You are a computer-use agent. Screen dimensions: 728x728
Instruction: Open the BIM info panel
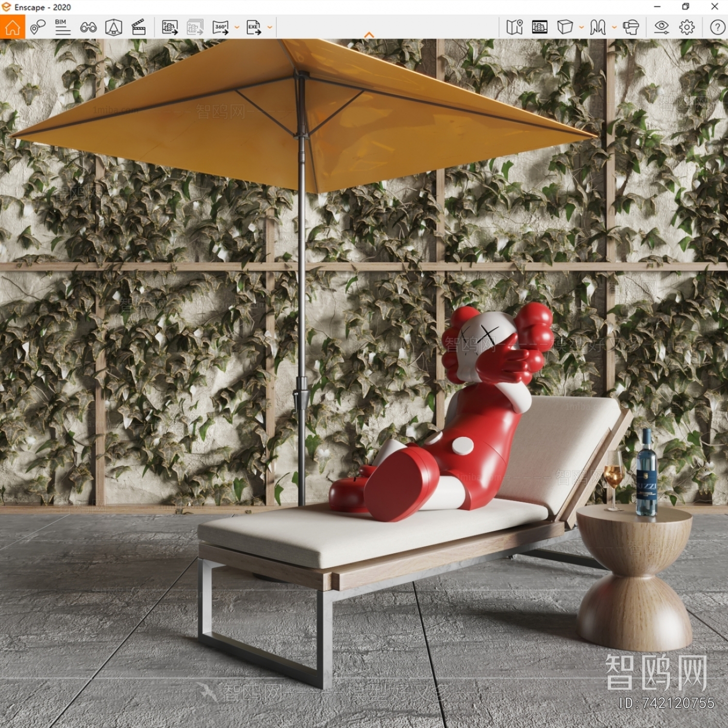click(63, 27)
